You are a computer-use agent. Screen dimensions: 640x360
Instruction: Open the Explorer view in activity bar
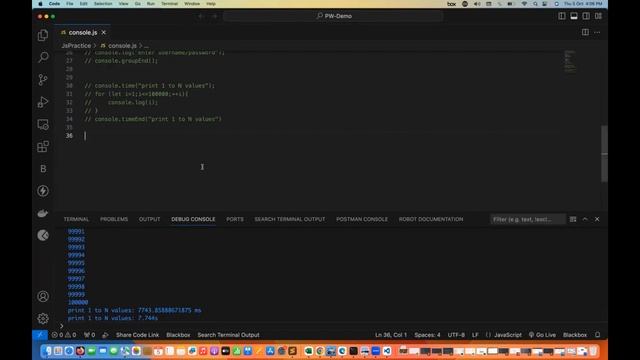43,36
